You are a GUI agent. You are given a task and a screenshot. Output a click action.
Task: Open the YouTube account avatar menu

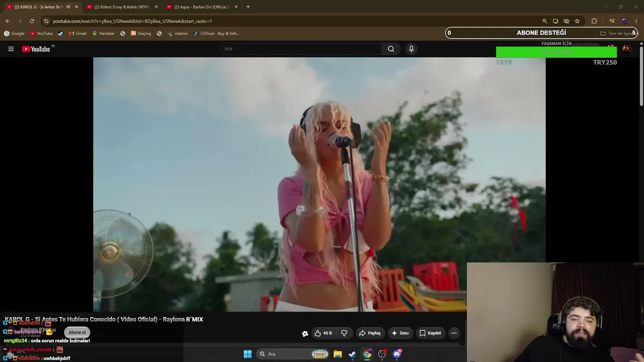tap(626, 49)
